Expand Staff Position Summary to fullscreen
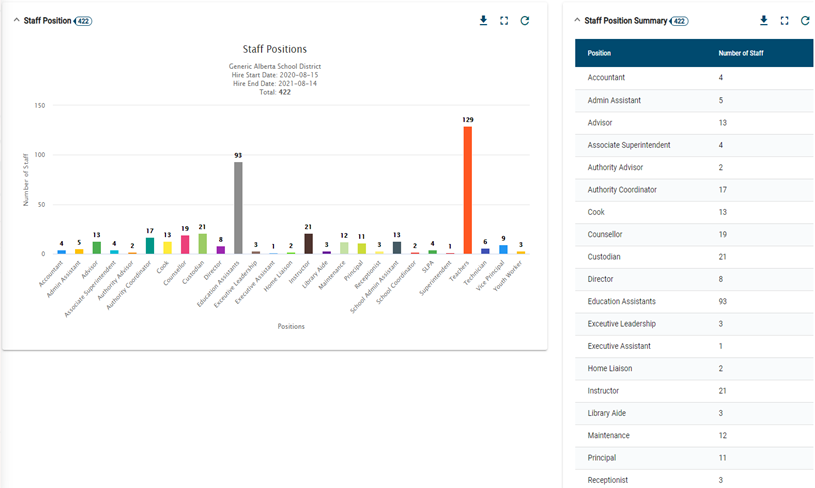The image size is (815, 488). pos(784,20)
